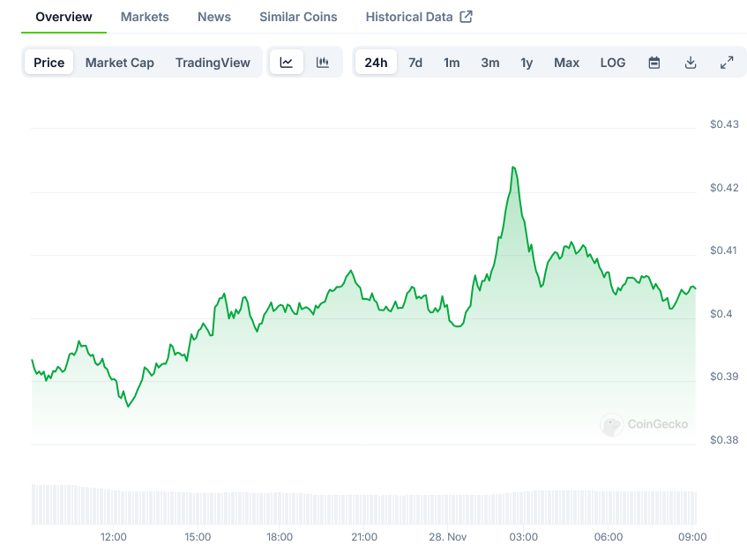
Task: Select the Price chart mode
Action: (49, 63)
